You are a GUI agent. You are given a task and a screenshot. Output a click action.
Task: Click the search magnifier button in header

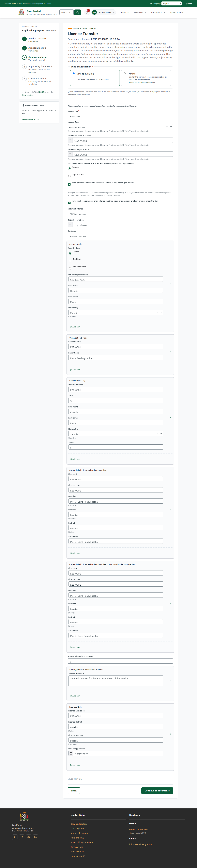[77, 13]
